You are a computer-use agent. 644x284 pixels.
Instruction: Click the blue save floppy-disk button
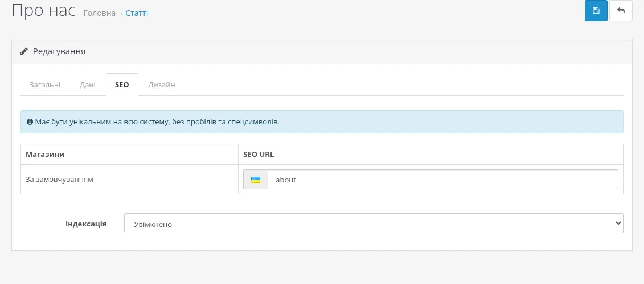coord(596,11)
